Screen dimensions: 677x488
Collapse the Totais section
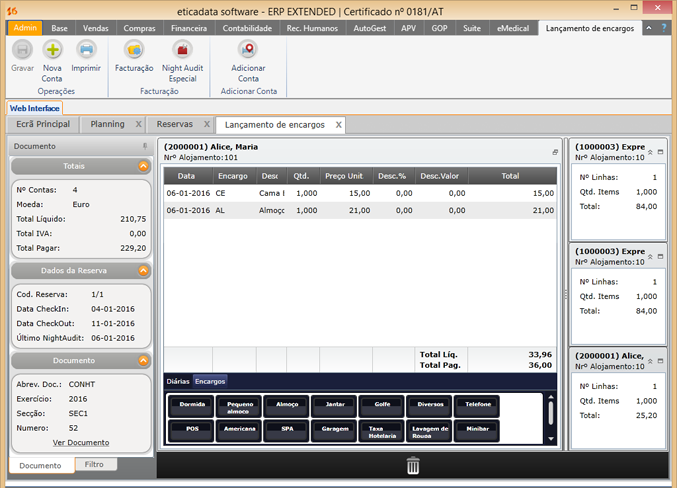click(144, 166)
